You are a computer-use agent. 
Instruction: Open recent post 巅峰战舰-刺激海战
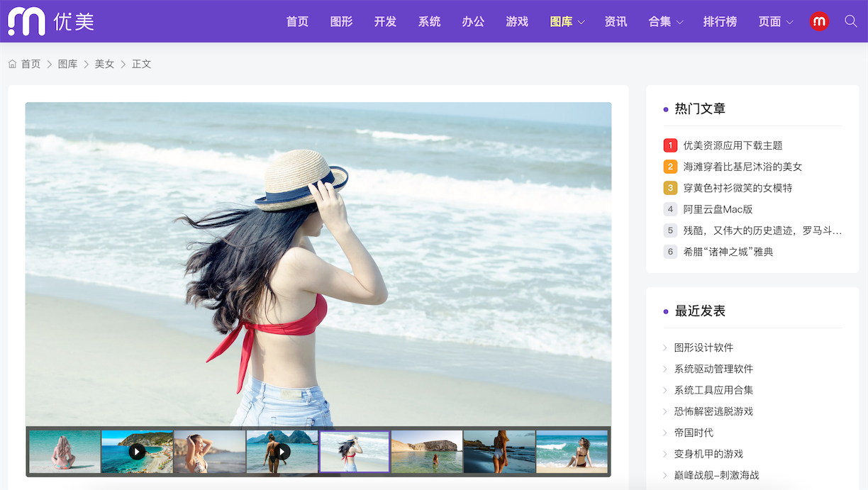(x=716, y=475)
